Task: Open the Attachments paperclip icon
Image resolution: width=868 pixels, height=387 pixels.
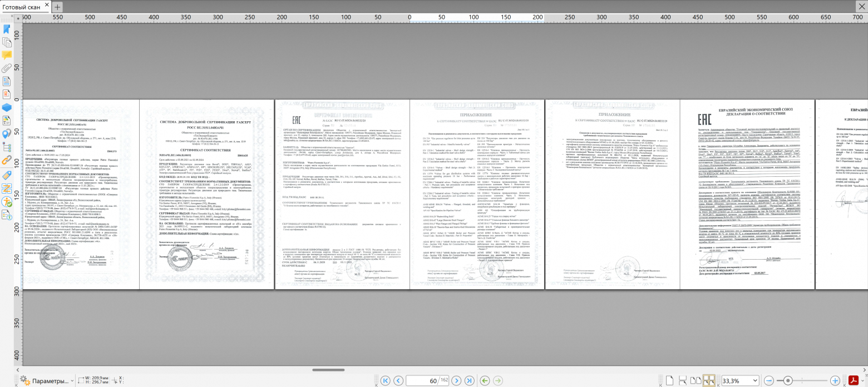Action: pyautogui.click(x=7, y=68)
